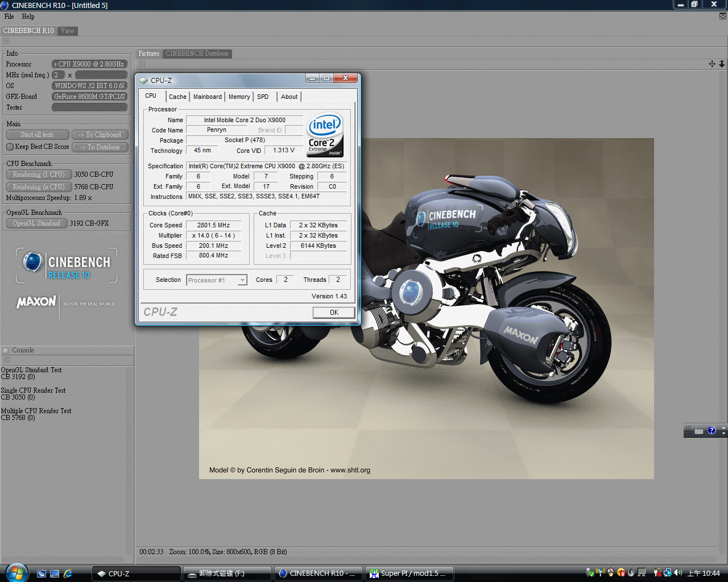
Task: Click the CINEBENCH R10 title bar icon
Action: pos(5,5)
